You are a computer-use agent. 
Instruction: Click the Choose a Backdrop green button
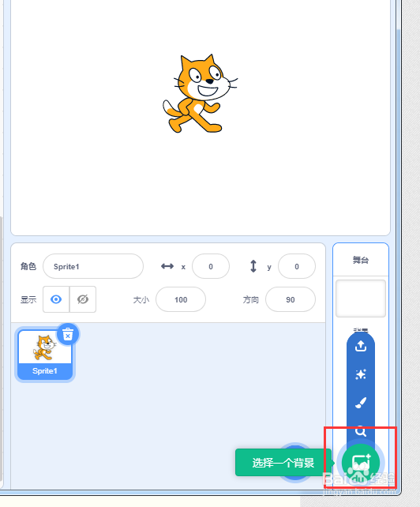(x=361, y=463)
